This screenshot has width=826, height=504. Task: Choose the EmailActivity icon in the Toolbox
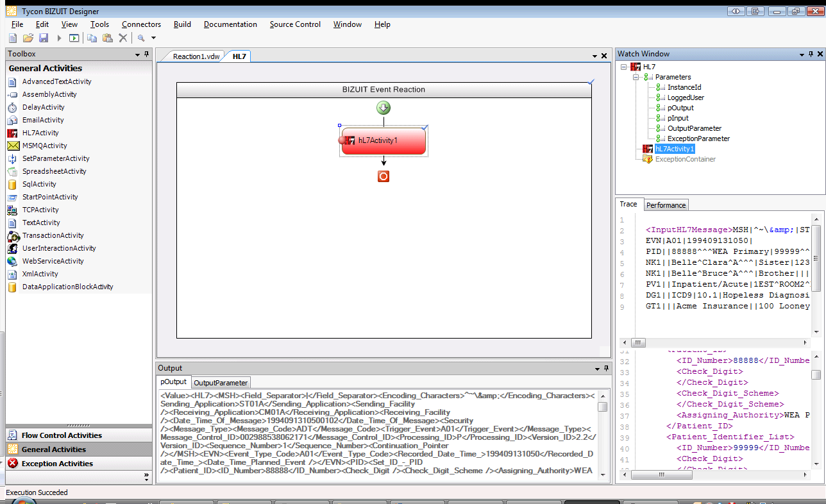tap(12, 120)
